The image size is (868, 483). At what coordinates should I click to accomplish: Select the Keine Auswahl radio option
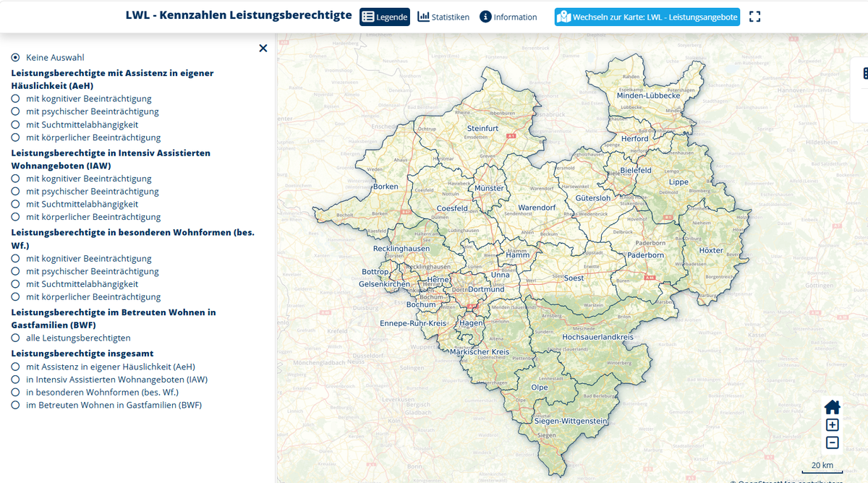pos(15,57)
